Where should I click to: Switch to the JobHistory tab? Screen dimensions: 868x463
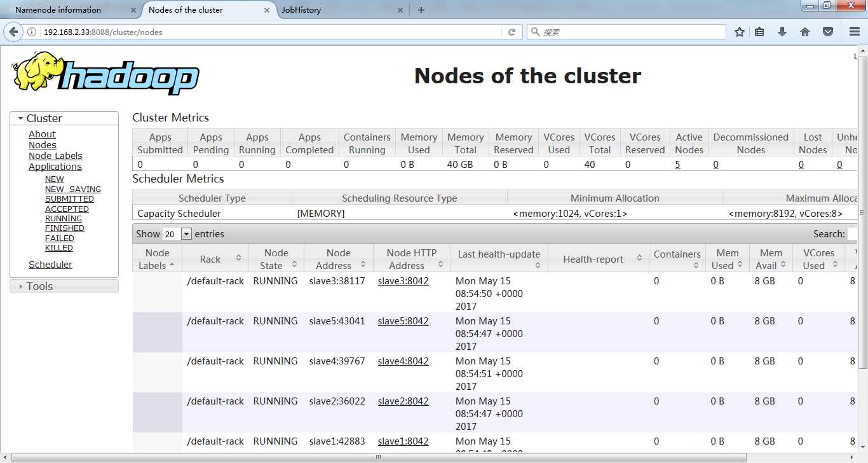(x=342, y=10)
